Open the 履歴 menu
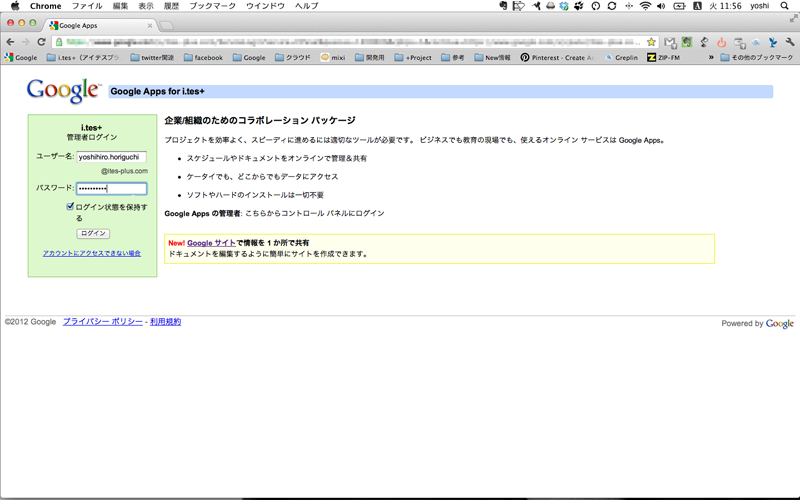Viewport: 800px width, 500px height. click(171, 6)
